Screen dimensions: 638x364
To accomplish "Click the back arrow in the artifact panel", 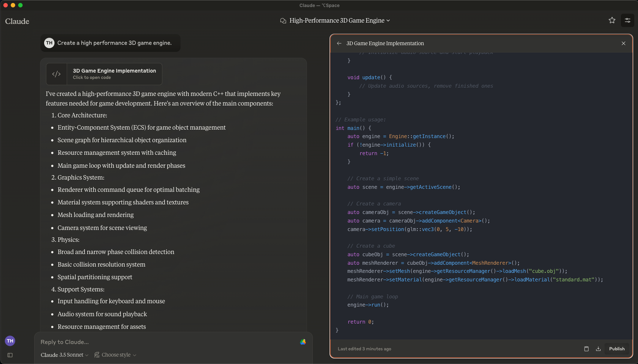I will click(x=339, y=43).
